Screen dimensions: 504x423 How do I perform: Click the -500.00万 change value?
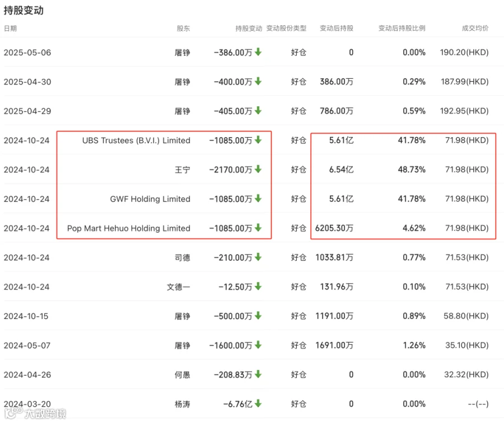coord(233,316)
